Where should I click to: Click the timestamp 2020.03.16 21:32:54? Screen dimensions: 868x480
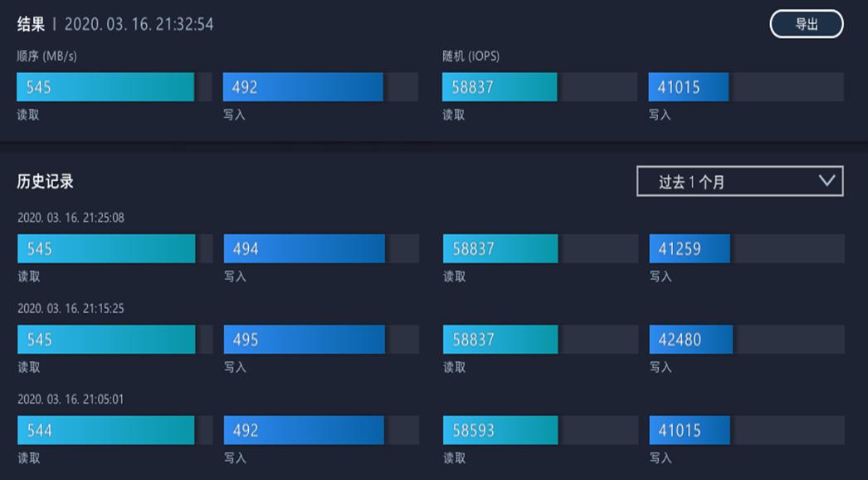pyautogui.click(x=139, y=24)
